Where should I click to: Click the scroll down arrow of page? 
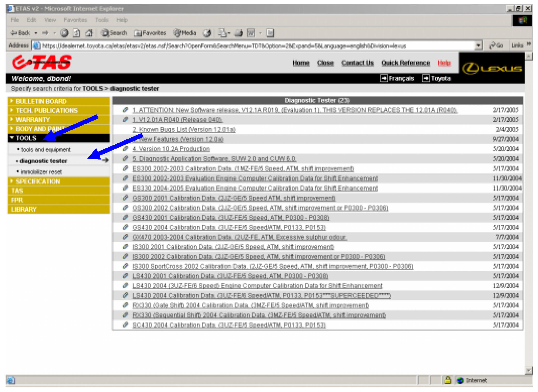coord(529,370)
